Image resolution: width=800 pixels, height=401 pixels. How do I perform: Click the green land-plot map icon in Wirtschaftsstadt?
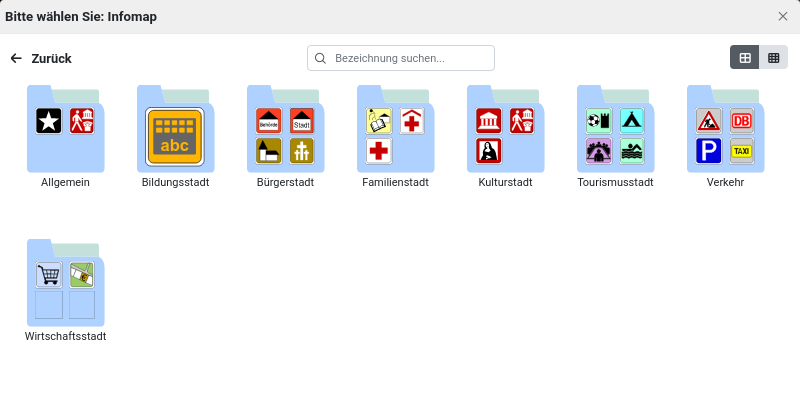(x=82, y=275)
